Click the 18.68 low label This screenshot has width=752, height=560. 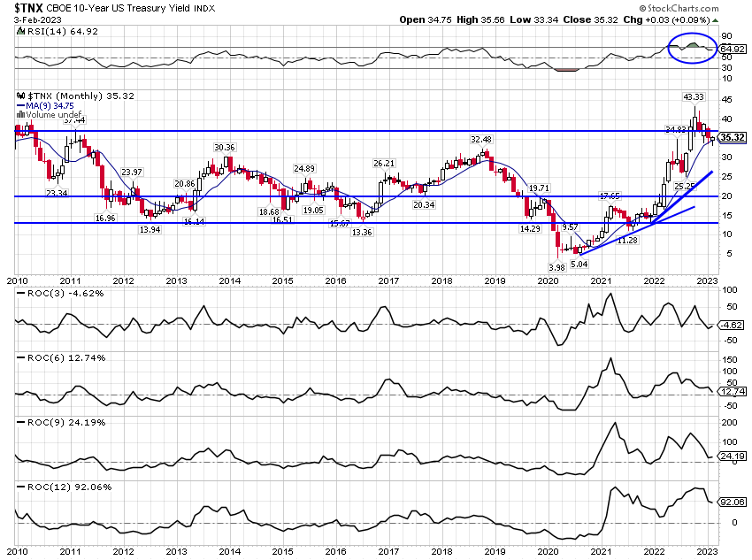point(269,212)
